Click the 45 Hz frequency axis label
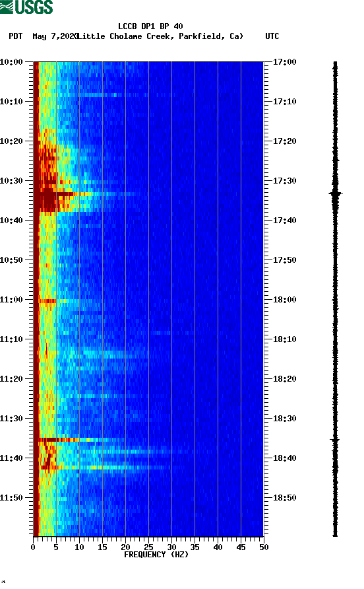The image size is (364, 589). pyautogui.click(x=241, y=547)
